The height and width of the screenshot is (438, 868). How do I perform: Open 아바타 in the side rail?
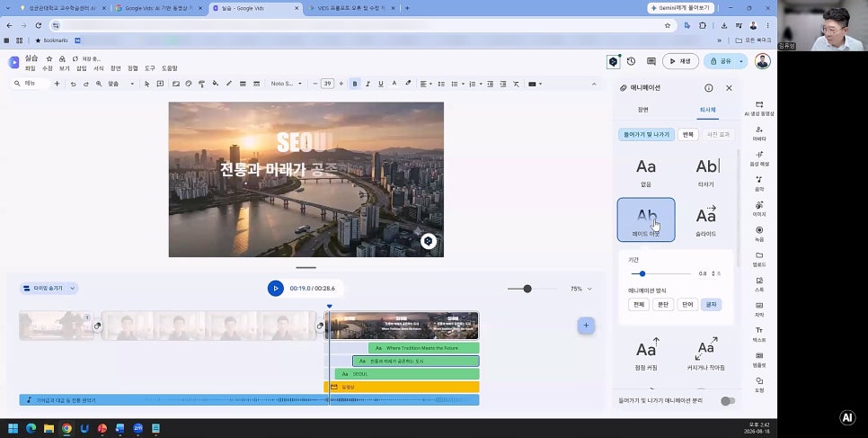pyautogui.click(x=759, y=134)
